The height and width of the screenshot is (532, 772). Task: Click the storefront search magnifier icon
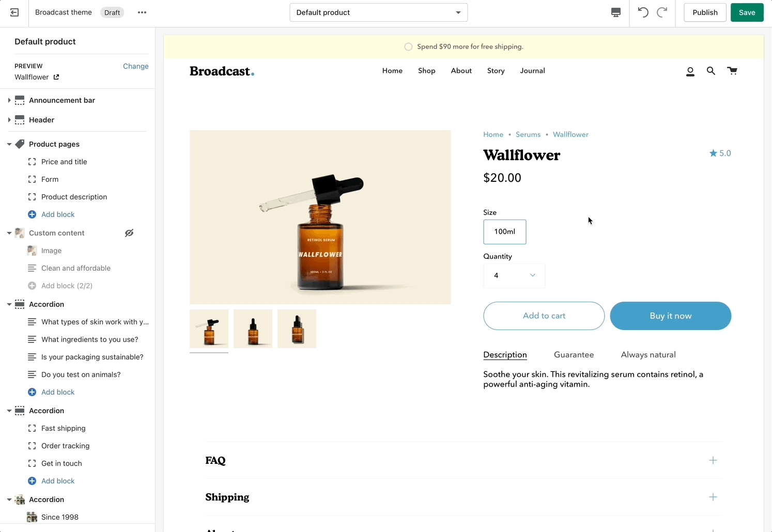pyautogui.click(x=711, y=71)
